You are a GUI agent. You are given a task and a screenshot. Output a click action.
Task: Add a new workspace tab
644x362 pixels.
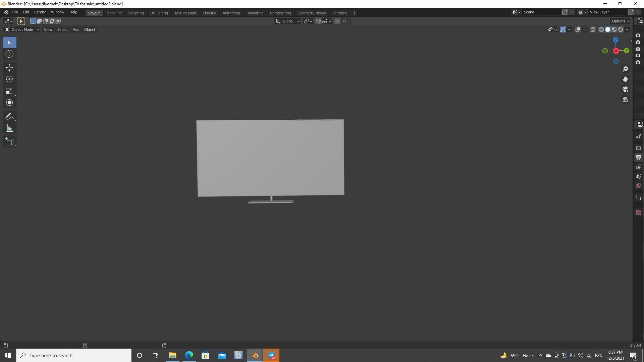(354, 13)
